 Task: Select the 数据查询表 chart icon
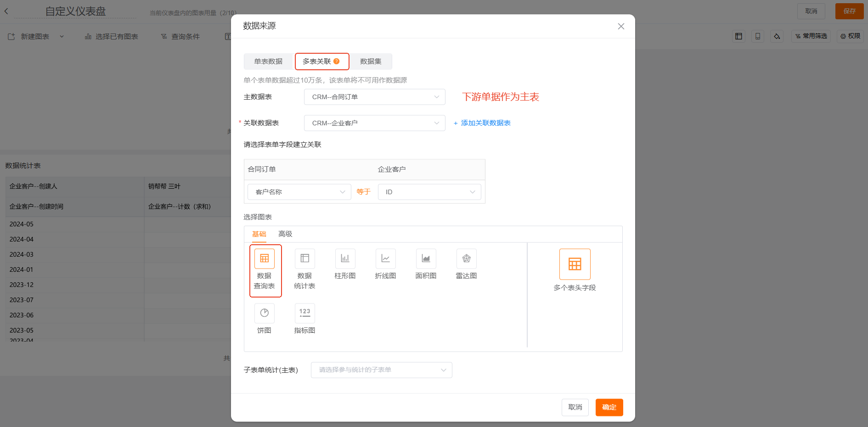click(x=265, y=258)
